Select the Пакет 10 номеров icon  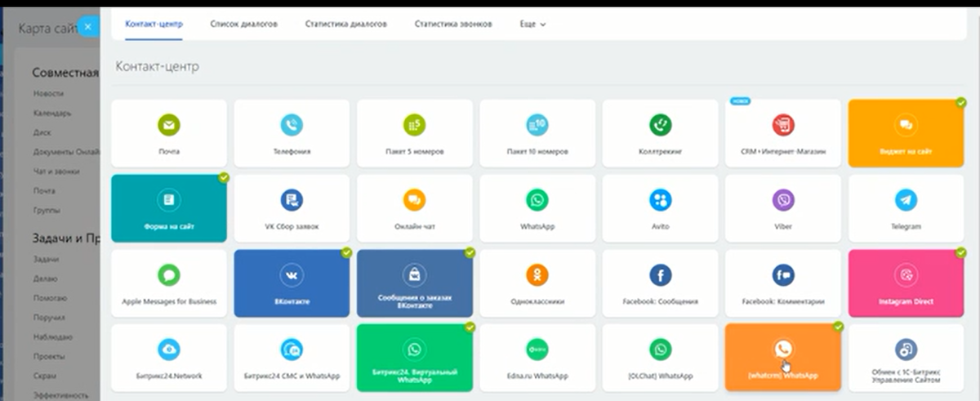pos(537,125)
